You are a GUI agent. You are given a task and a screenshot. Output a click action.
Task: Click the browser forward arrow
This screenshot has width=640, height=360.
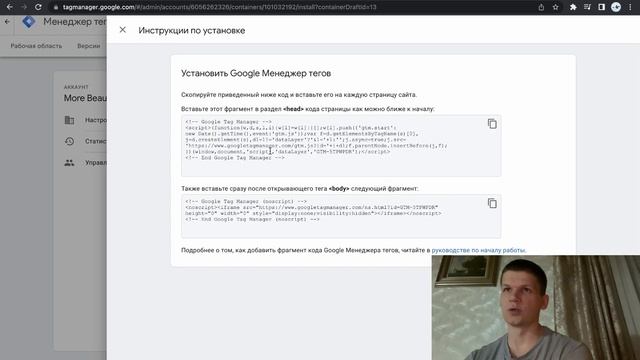pos(24,7)
